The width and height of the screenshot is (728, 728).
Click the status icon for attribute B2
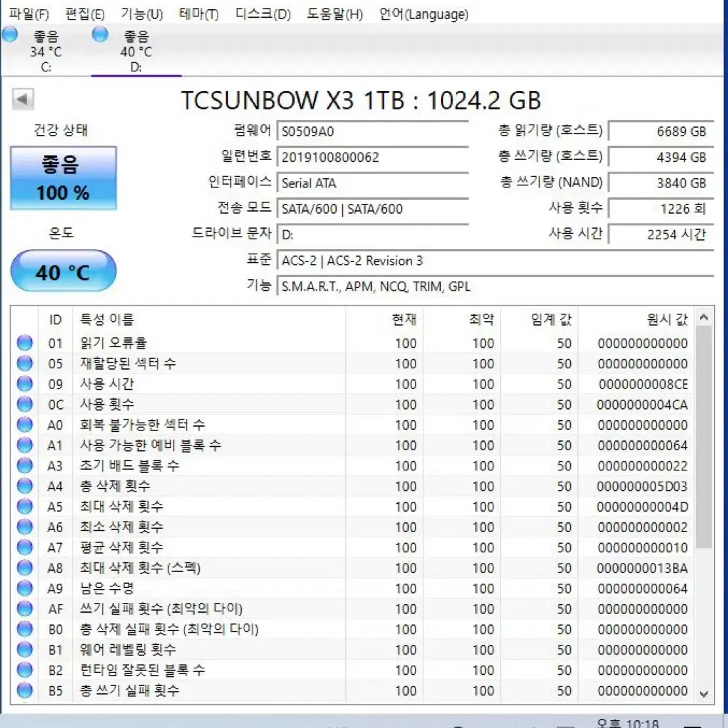[x=25, y=670]
